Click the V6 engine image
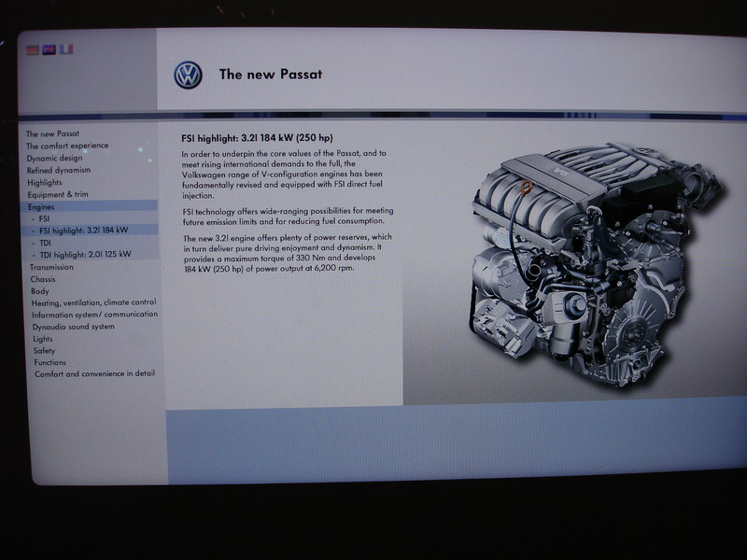Viewport: 747px width, 560px height. (596, 264)
